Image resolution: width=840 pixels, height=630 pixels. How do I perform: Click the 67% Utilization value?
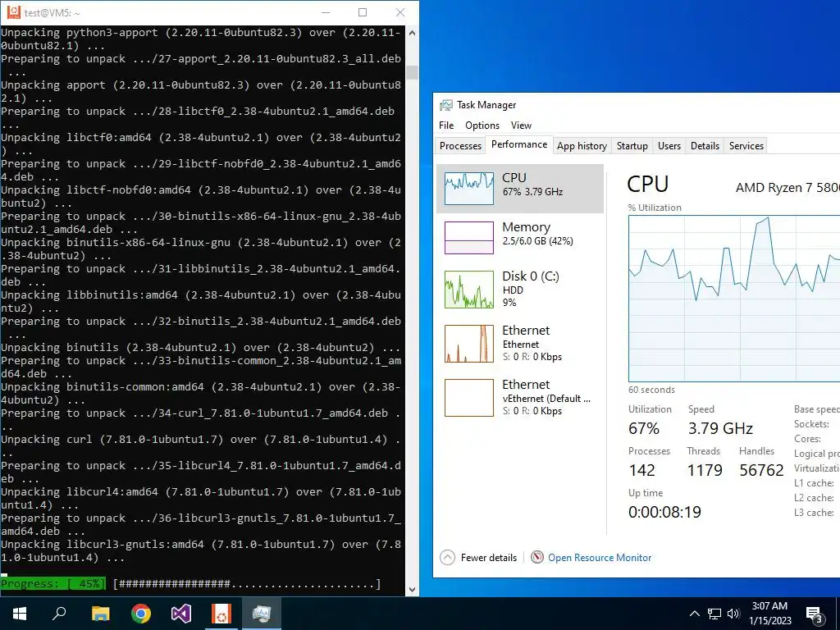click(643, 428)
